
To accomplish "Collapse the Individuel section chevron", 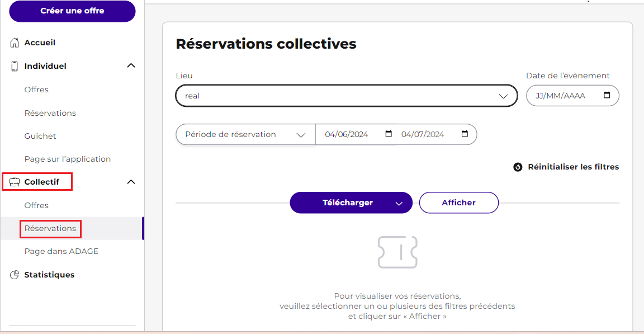I will [131, 65].
